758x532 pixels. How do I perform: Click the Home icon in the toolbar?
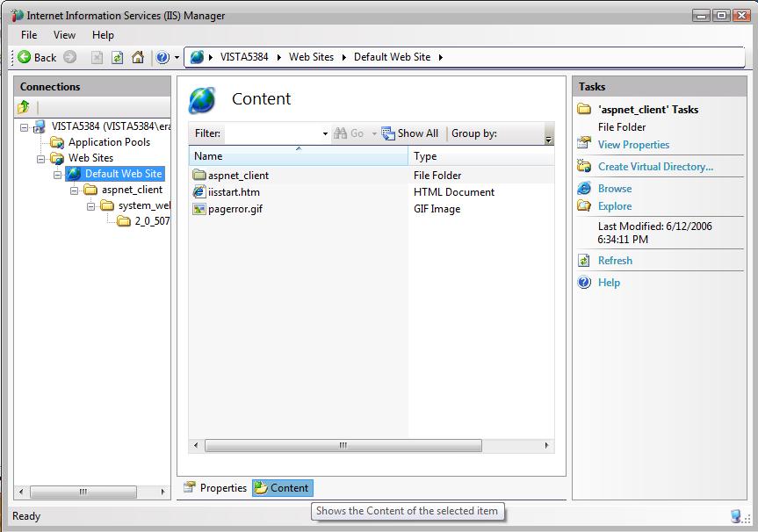(136, 57)
